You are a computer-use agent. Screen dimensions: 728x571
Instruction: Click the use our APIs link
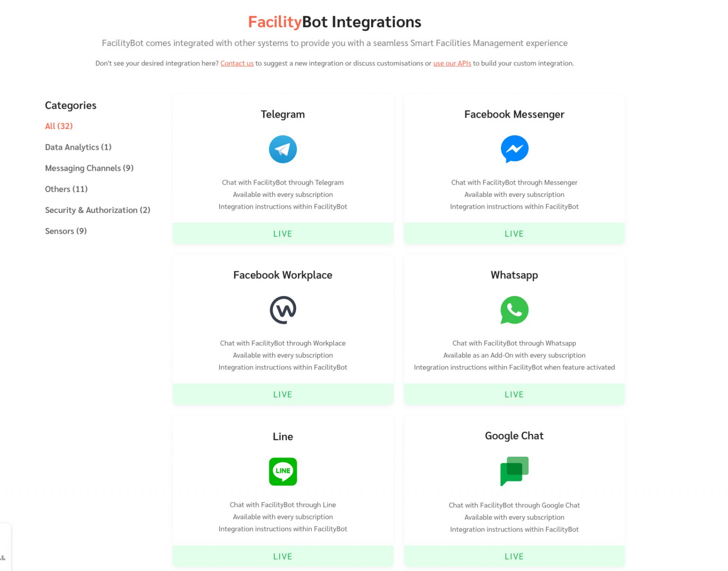[452, 63]
